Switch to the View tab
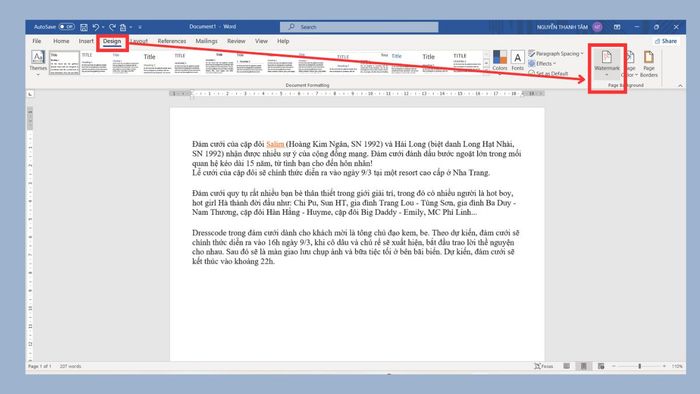The width and height of the screenshot is (700, 394). click(x=261, y=41)
